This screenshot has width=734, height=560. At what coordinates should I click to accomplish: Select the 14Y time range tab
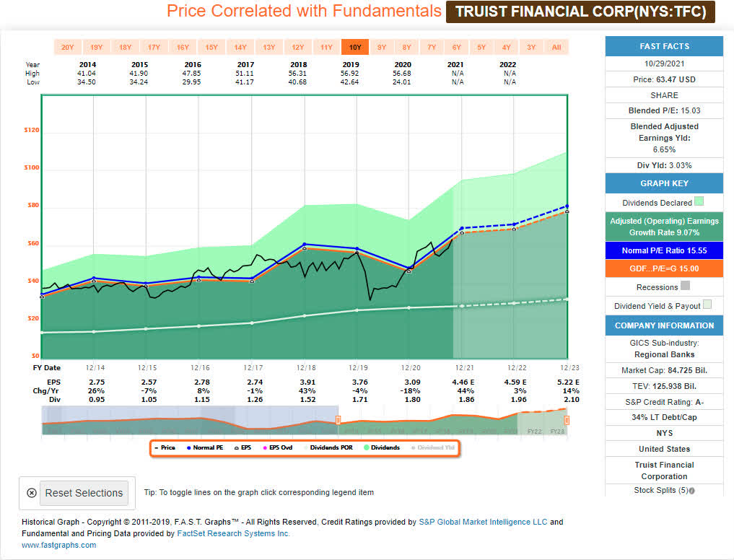pos(240,48)
